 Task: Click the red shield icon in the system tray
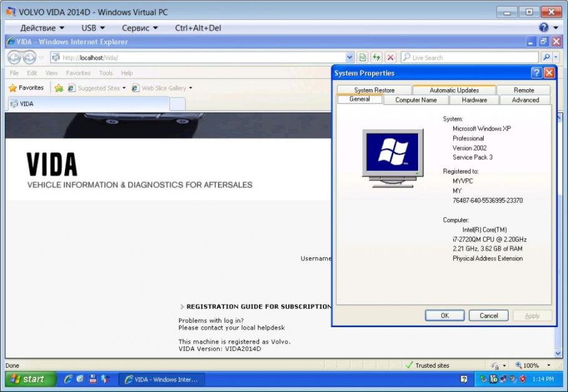[522, 380]
